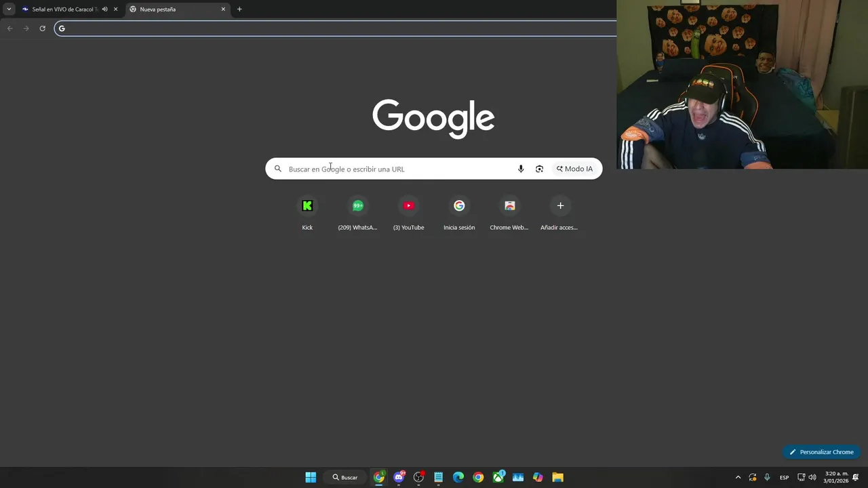Add a new shortcut with the plus tile
Screen dimensions: 868x488
tap(560, 213)
